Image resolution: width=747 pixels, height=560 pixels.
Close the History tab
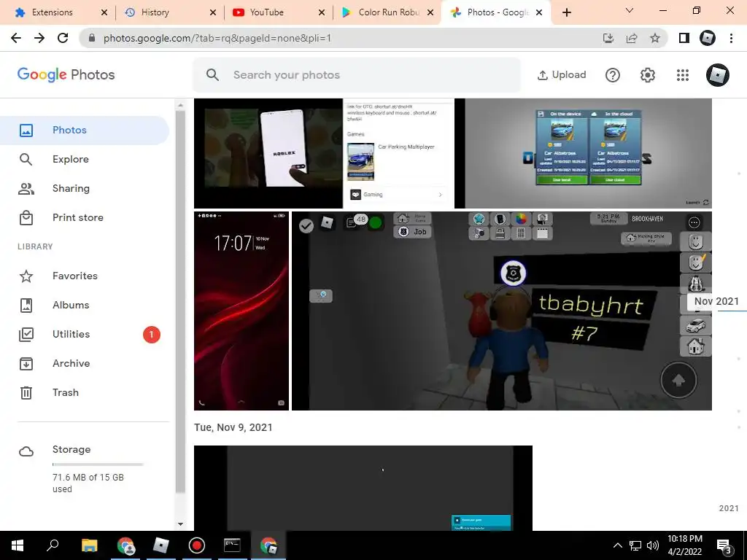click(x=213, y=12)
